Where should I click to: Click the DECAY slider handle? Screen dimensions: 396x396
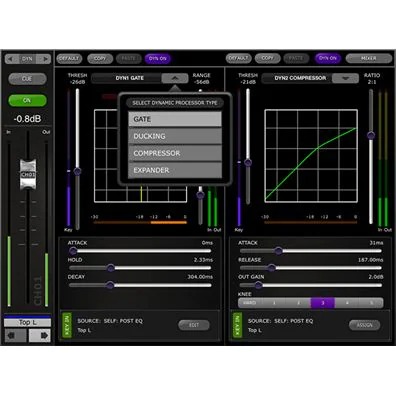pyautogui.click(x=110, y=285)
